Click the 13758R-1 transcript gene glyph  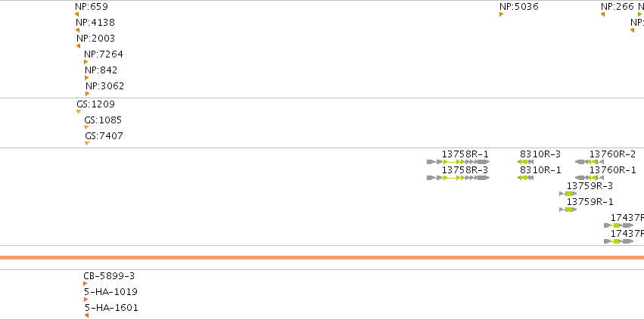pos(459,162)
